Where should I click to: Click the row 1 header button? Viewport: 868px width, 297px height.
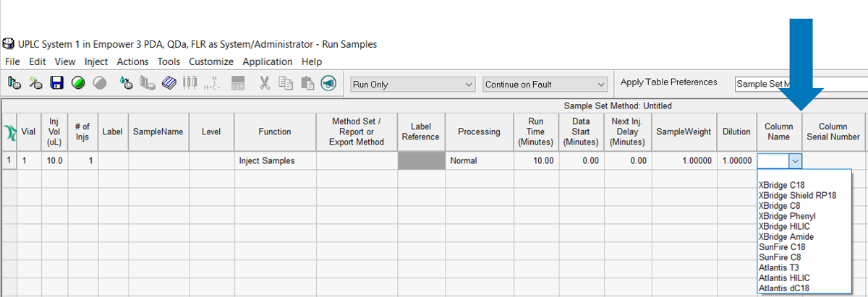[x=9, y=161]
